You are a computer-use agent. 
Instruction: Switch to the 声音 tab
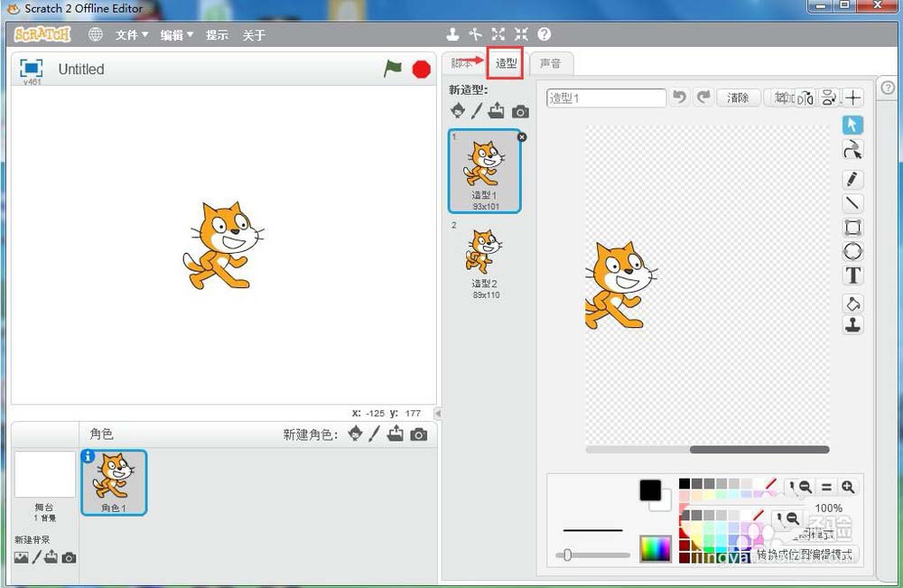tap(550, 63)
